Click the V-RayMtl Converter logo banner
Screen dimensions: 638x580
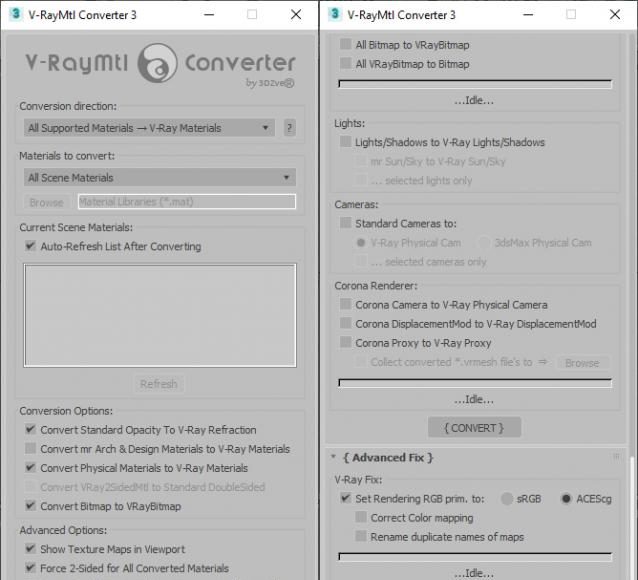(160, 66)
